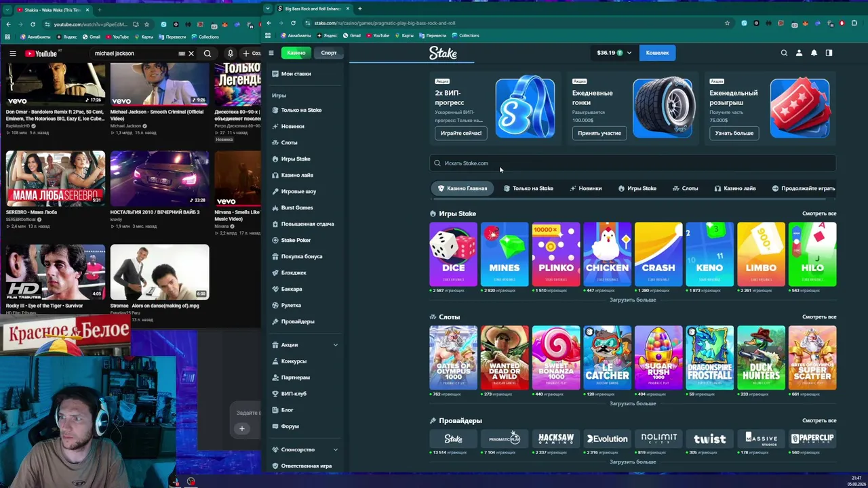This screenshot has width=868, height=488.
Task: Click the Играйте сейчас! promo button
Action: pyautogui.click(x=461, y=133)
